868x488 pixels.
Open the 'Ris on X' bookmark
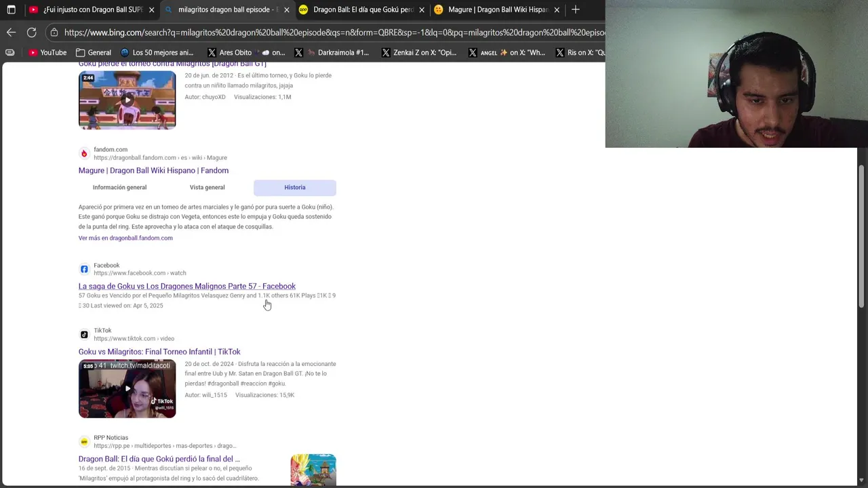pyautogui.click(x=580, y=52)
